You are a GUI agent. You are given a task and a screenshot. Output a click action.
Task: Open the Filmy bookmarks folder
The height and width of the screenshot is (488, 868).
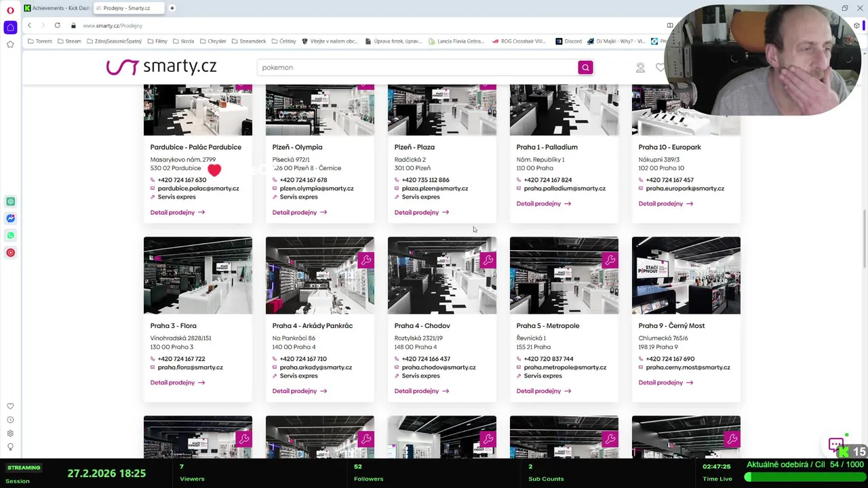[x=157, y=41]
